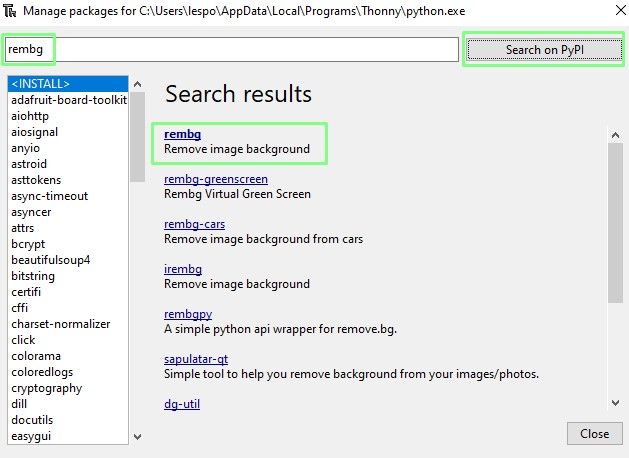Open the rembg package link
The image size is (629, 458).
(x=183, y=134)
